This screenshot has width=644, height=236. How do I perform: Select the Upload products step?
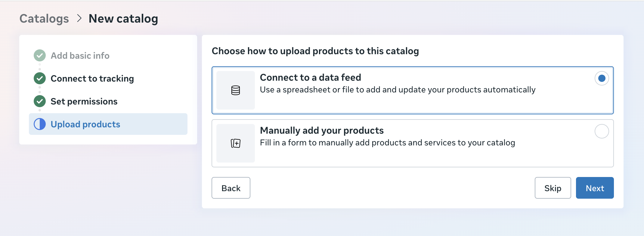[x=85, y=124]
